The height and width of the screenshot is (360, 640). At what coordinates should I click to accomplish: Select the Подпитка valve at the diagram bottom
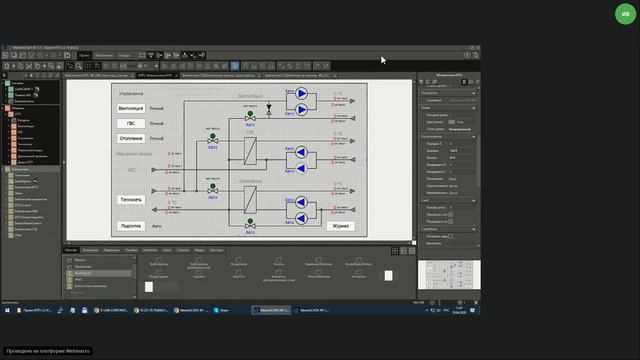click(x=250, y=224)
